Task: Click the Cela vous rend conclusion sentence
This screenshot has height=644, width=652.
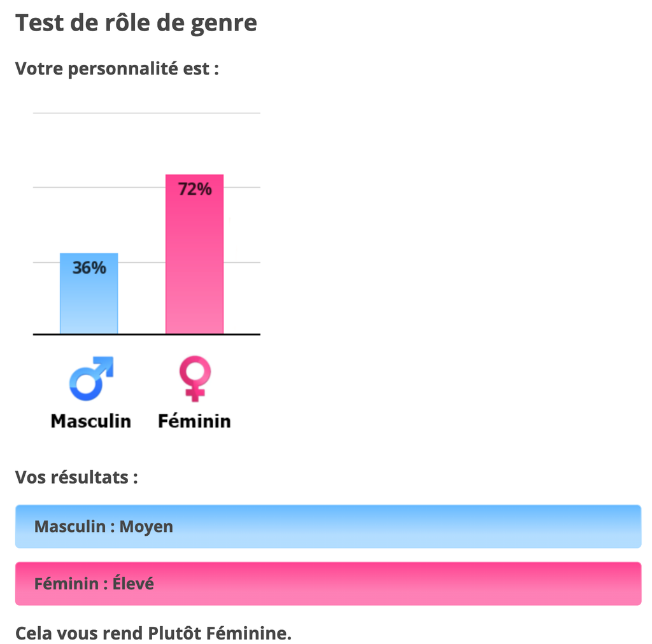Action: pos(153,633)
